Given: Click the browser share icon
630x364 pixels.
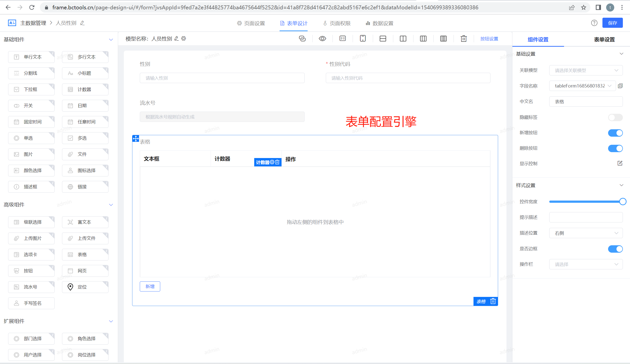Looking at the screenshot, I should click(x=572, y=7).
